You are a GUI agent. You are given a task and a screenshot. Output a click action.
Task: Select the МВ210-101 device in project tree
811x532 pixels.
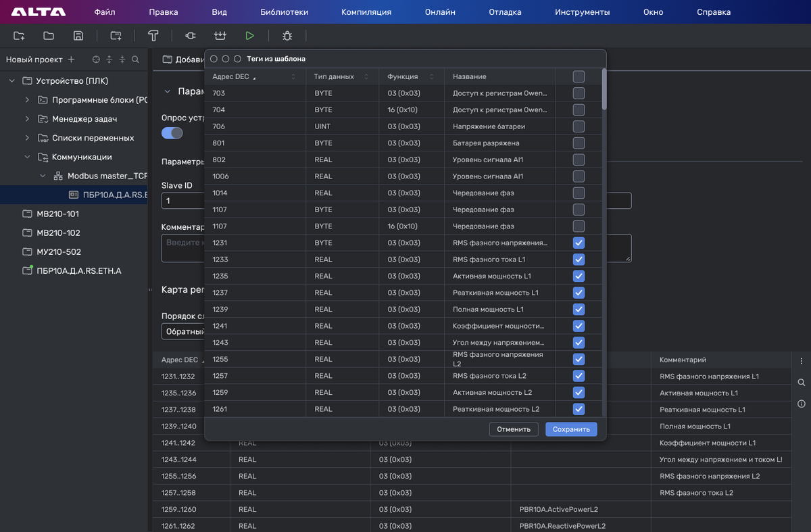(x=58, y=214)
